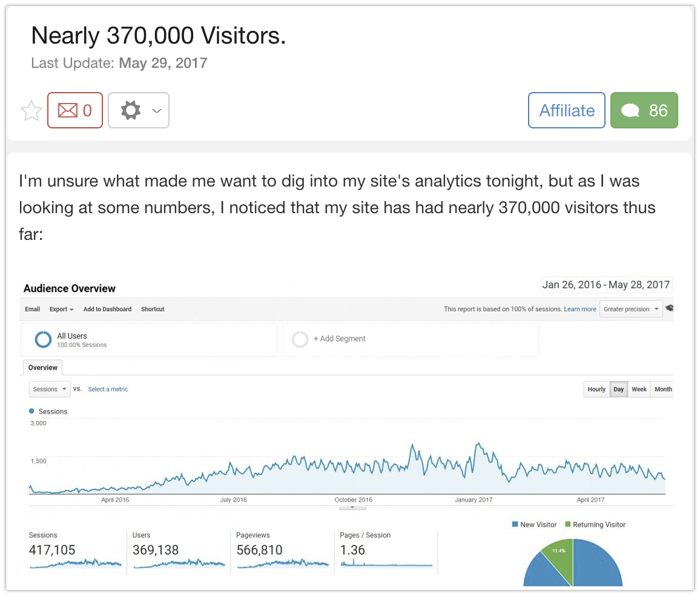Open the gear settings dropdown

click(139, 110)
